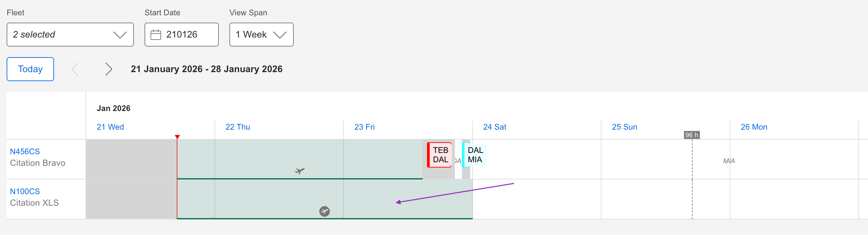The image size is (868, 235).
Task: Select the 23 Fri day header
Action: click(x=364, y=127)
